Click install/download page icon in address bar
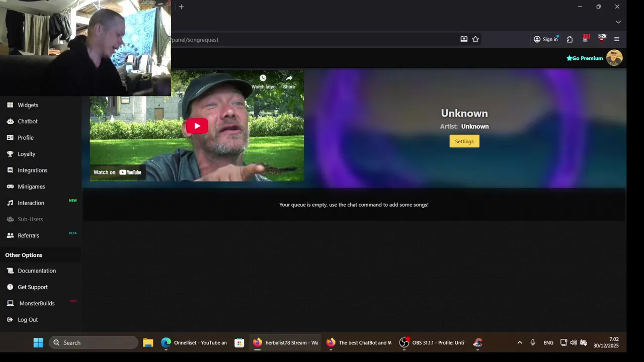This screenshot has width=644, height=362. pos(464,39)
